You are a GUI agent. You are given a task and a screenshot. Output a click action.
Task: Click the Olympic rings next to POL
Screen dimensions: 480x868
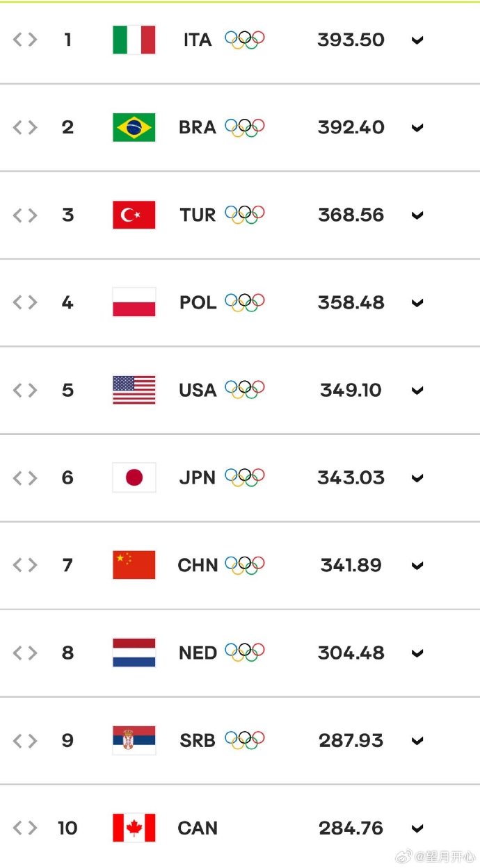pyautogui.click(x=245, y=302)
